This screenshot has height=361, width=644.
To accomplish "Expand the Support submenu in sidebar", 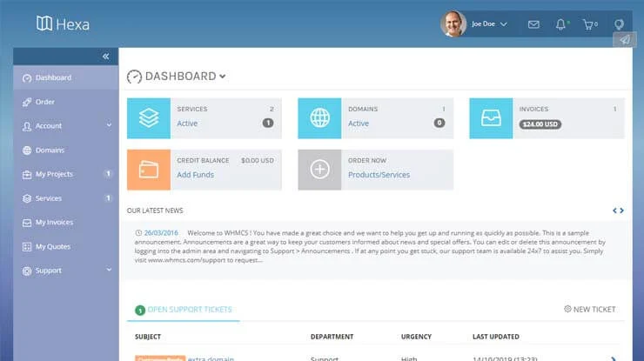I will (x=109, y=270).
